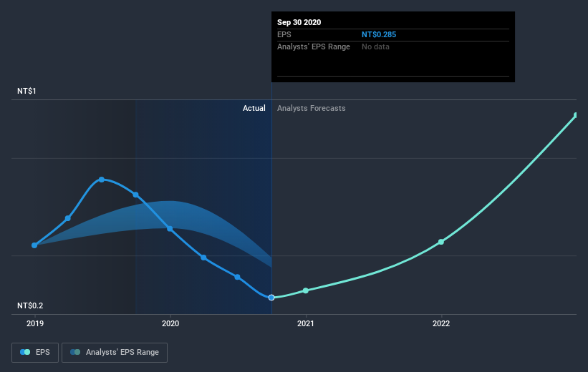This screenshot has width=588, height=372.
Task: Click the EPS peak data point in mid-2019
Action: [x=102, y=180]
